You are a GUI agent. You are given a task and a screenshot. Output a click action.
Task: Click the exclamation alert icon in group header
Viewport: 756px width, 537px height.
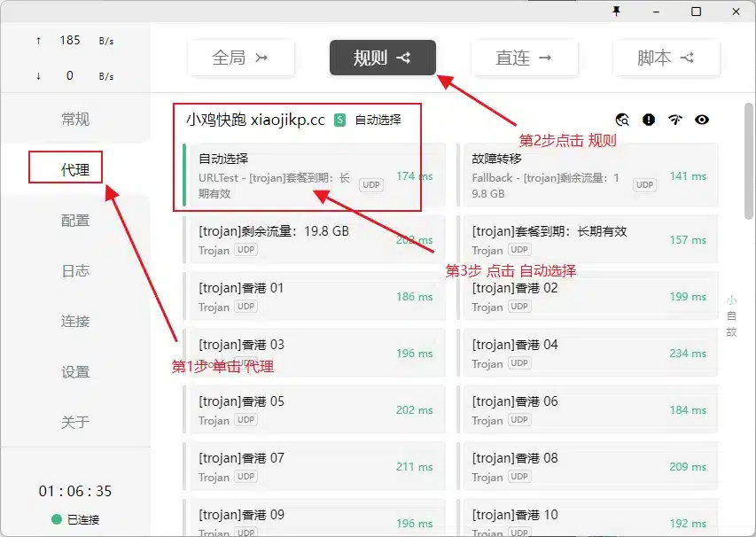coord(649,120)
